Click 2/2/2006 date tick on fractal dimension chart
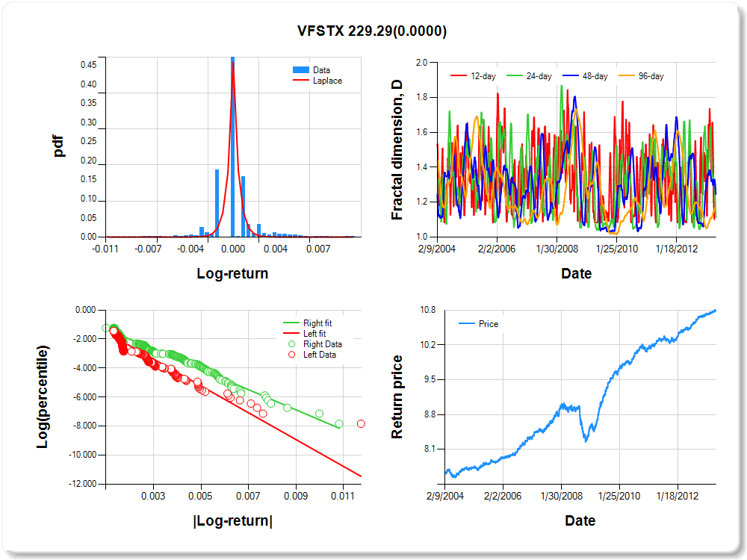The height and width of the screenshot is (560, 747). point(497,249)
